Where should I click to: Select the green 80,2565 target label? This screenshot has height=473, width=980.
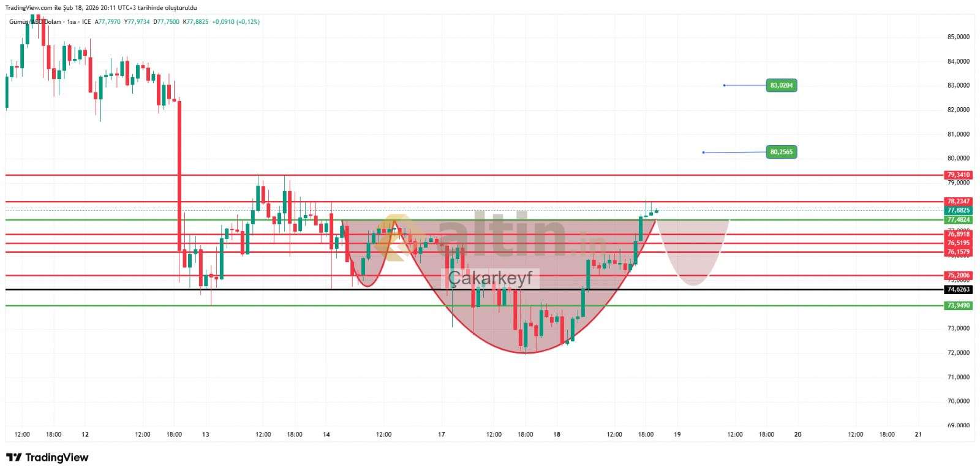[782, 152]
